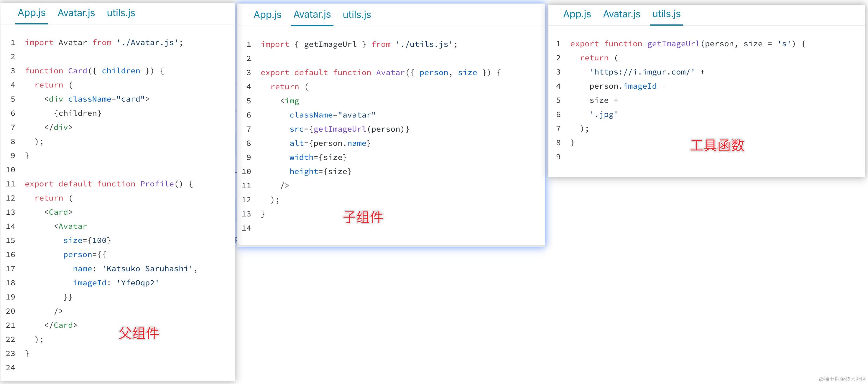Select active Avatar.js tab in middle panel

click(x=312, y=14)
